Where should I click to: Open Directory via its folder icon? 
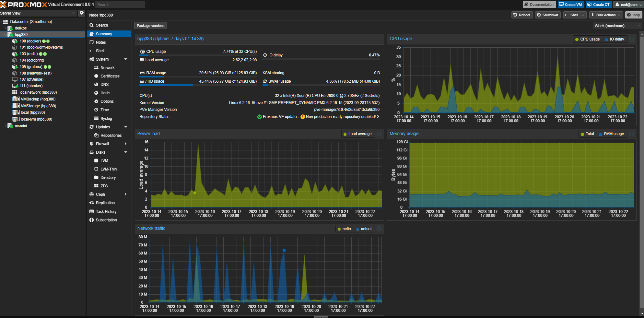(96, 178)
